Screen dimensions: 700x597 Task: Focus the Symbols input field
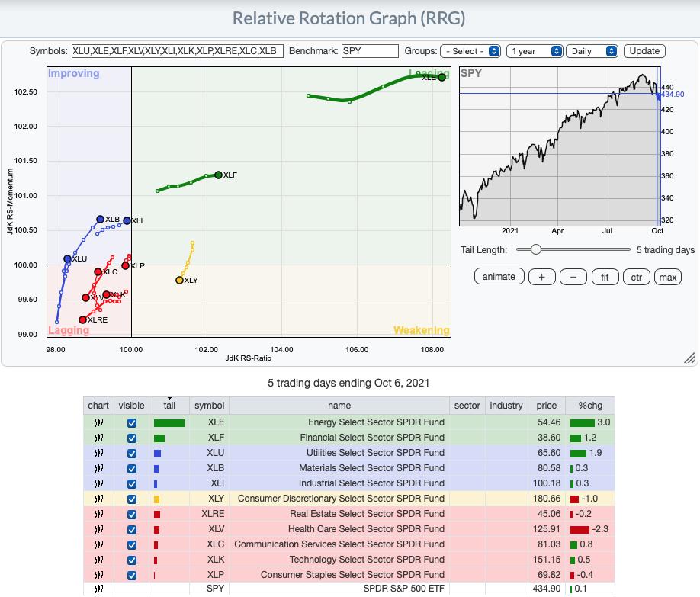(x=178, y=51)
